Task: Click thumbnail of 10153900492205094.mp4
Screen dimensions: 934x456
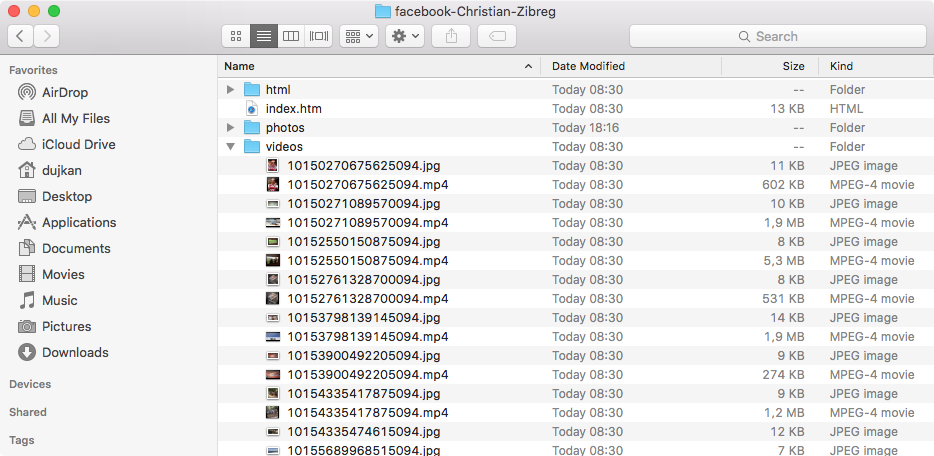Action: point(273,374)
